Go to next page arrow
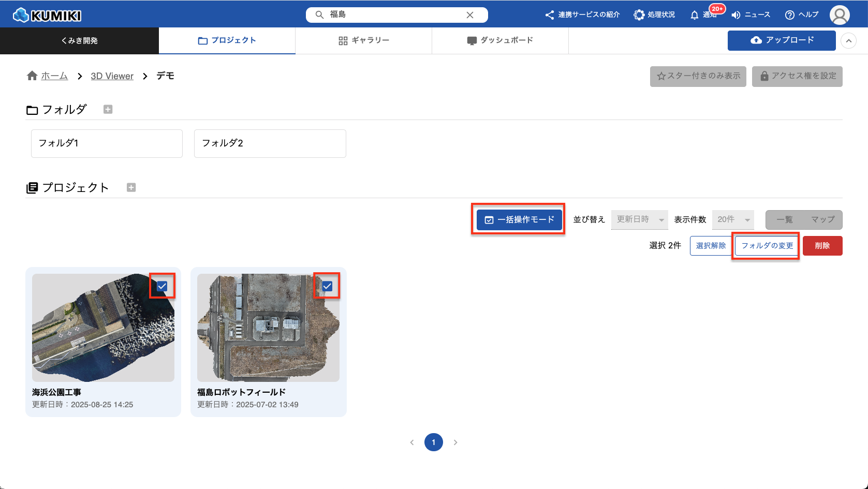Viewport: 868px width, 489px height. pyautogui.click(x=455, y=442)
